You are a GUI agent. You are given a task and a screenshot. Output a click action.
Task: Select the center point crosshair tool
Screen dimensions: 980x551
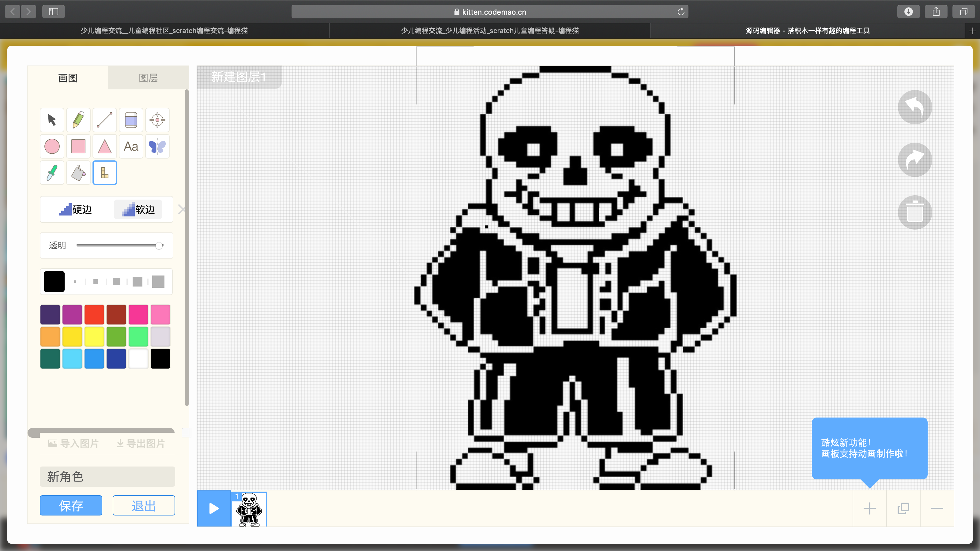(157, 120)
